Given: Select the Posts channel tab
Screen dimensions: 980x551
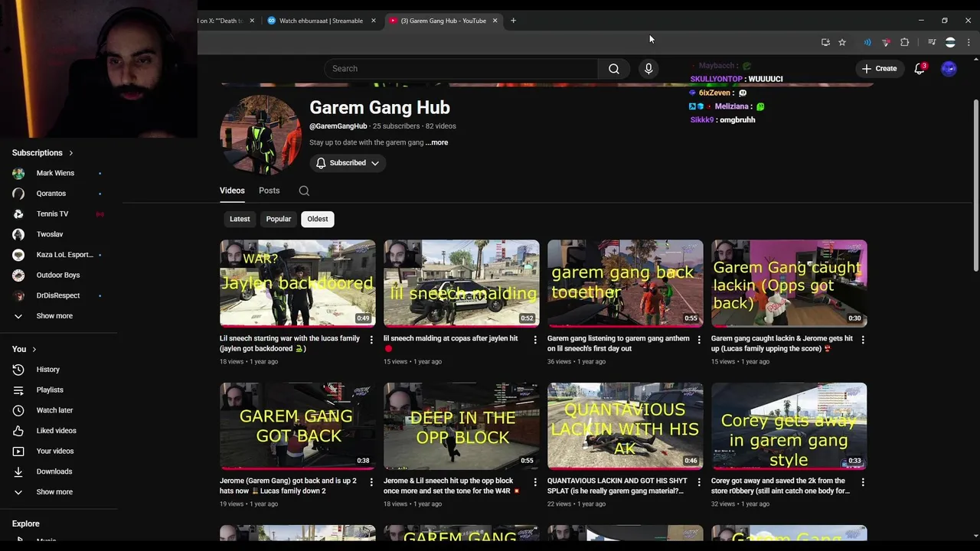Looking at the screenshot, I should pyautogui.click(x=269, y=191).
